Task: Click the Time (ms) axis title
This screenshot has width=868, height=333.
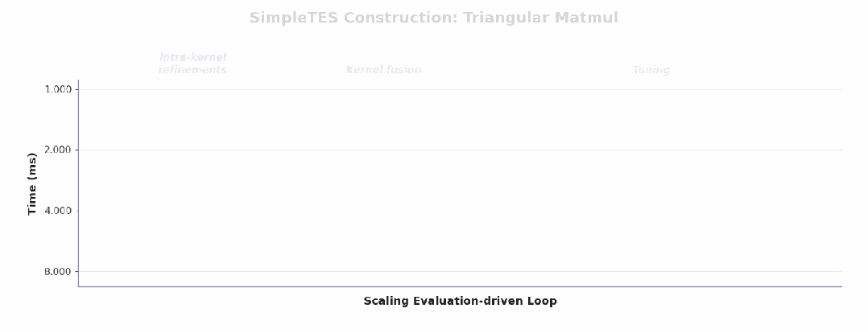Action: [32, 183]
